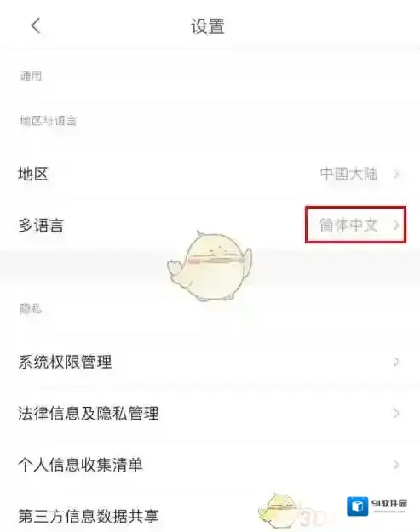
Task: Click the 91软件园 blue cube logo
Action: (357, 506)
